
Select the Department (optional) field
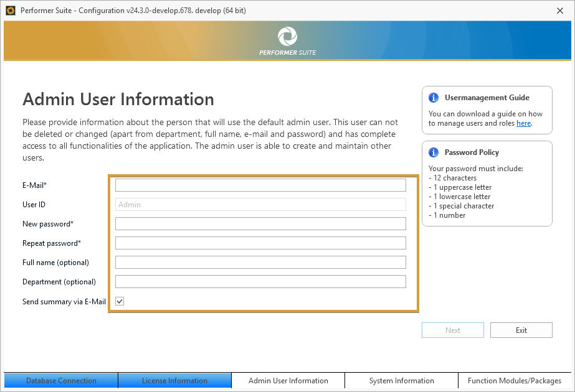pos(260,282)
